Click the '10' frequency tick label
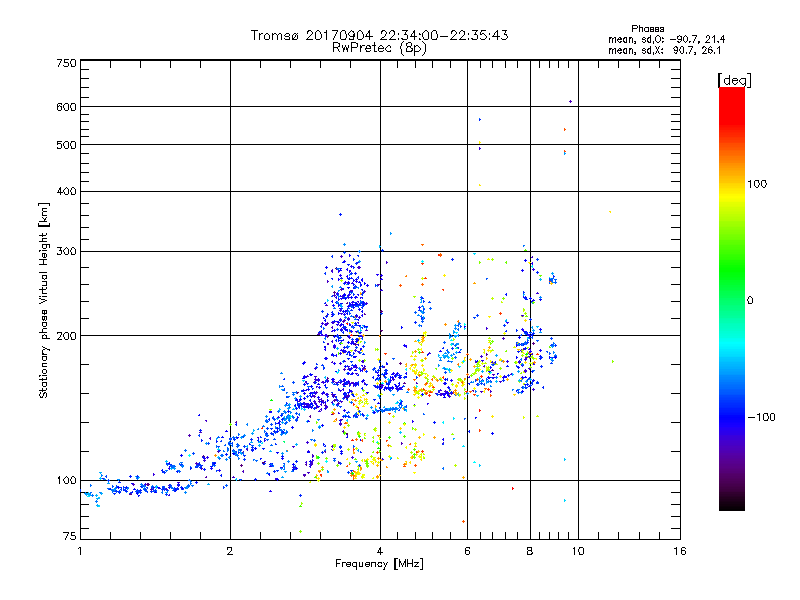Image resolution: width=800 pixels, height=600 pixels. click(x=578, y=551)
